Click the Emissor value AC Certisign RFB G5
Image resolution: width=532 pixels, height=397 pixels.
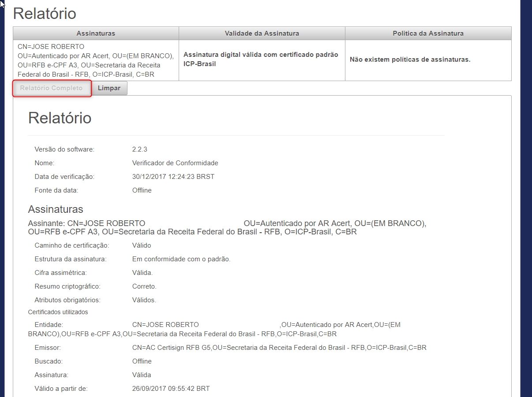(x=279, y=348)
